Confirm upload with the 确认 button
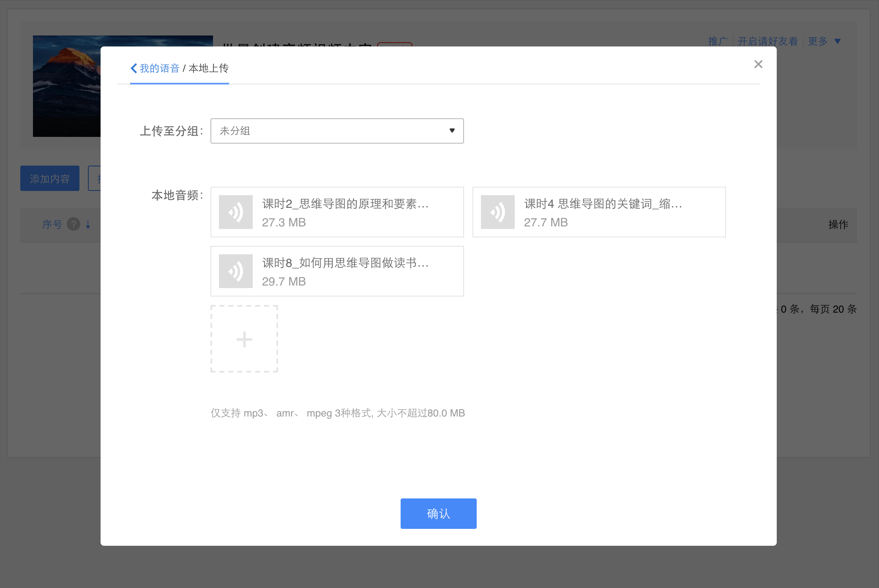The height and width of the screenshot is (588, 879). (x=438, y=514)
